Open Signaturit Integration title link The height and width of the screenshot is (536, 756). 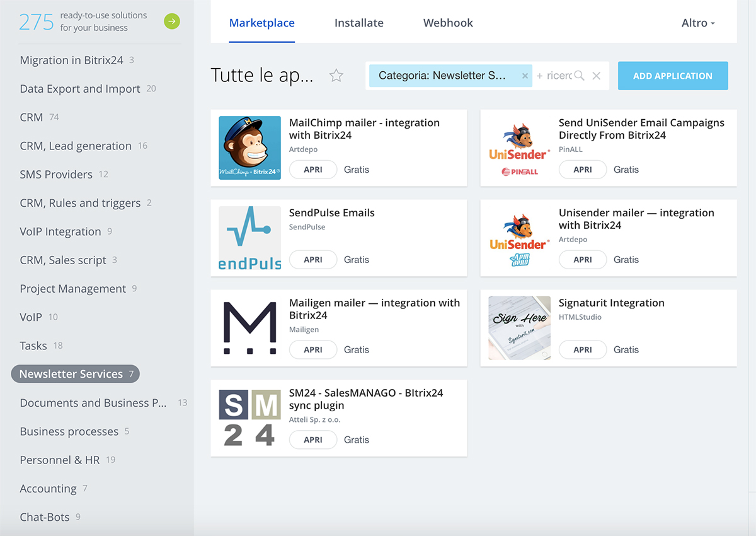coord(612,303)
